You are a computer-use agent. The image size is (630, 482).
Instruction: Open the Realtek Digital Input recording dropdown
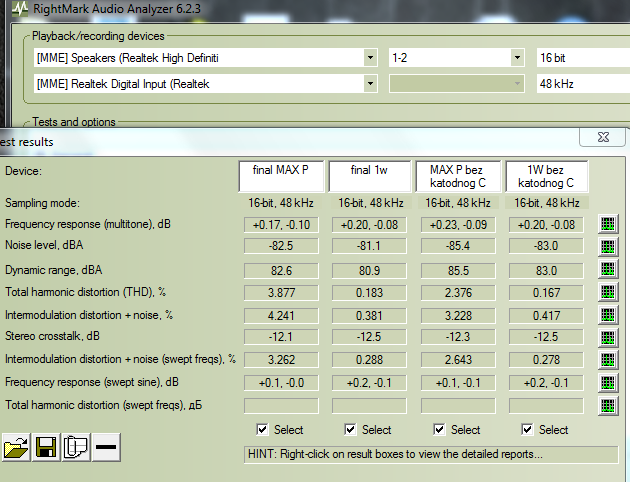coord(370,84)
